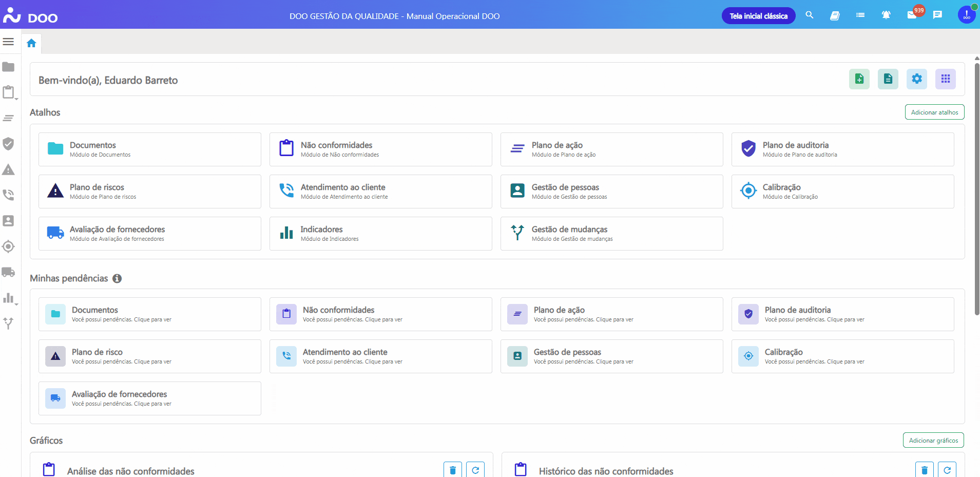Open the search magnifier in the header
Viewport: 980px width, 477px height.
[x=809, y=15]
